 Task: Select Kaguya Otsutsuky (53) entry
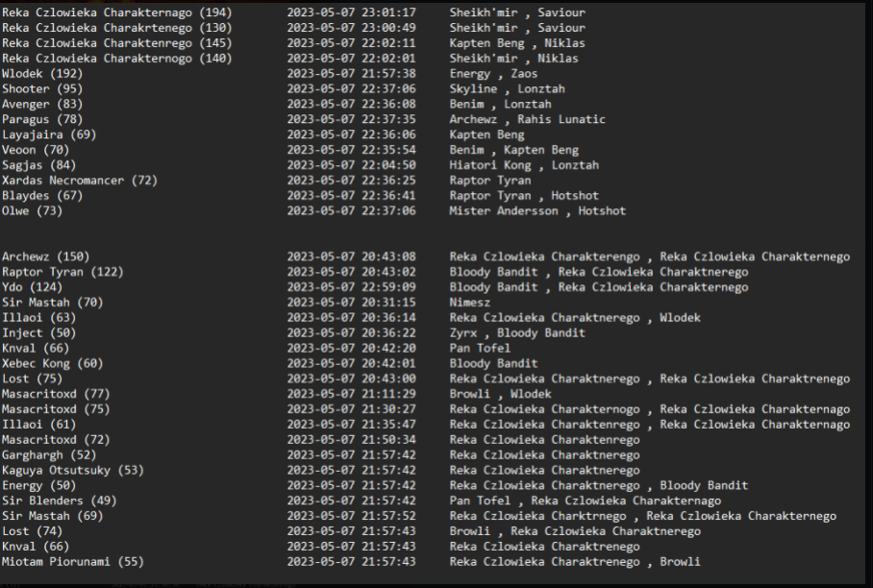tap(72, 470)
